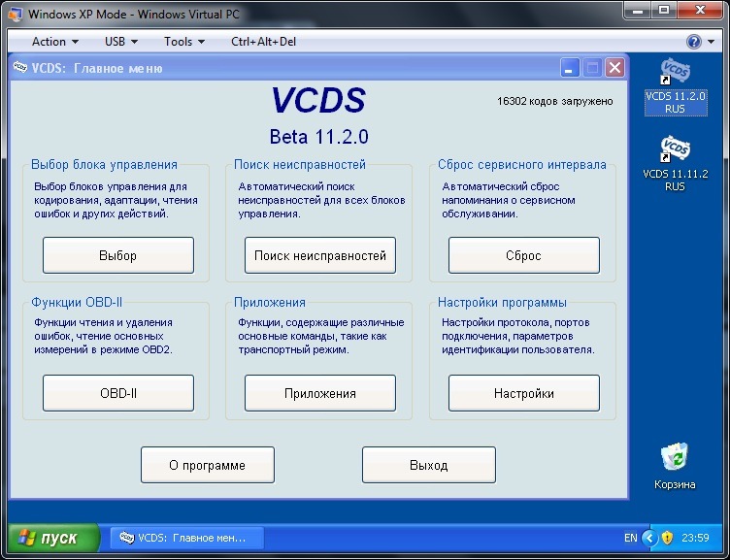Click the Windows Virtual PC title icon
The image size is (730, 560).
(x=16, y=14)
